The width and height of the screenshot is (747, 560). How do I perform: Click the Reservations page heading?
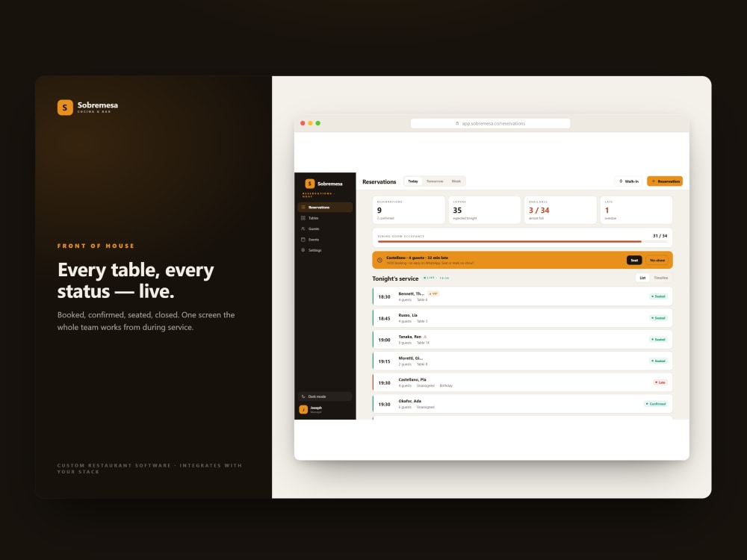click(379, 182)
